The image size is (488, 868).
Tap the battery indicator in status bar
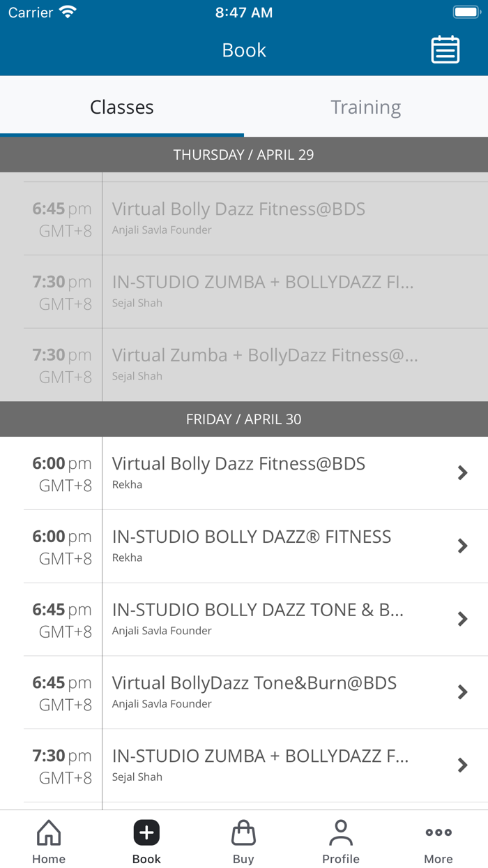coord(466,10)
